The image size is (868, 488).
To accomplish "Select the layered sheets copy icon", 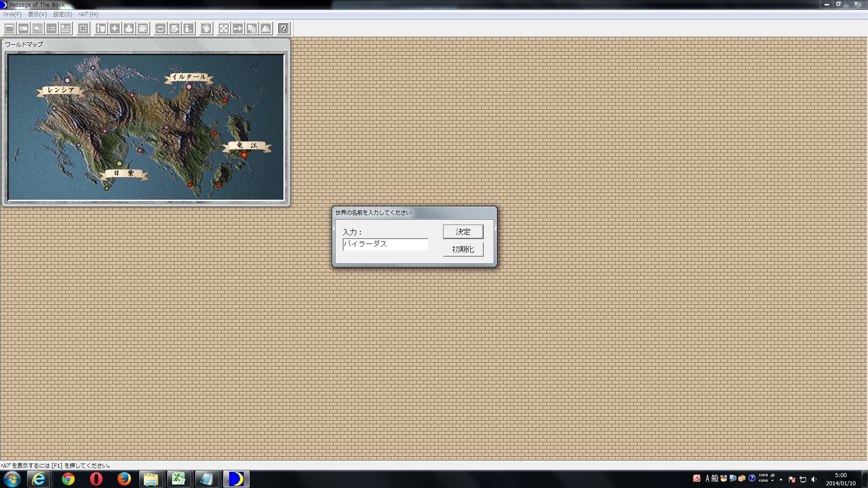I will (251, 28).
